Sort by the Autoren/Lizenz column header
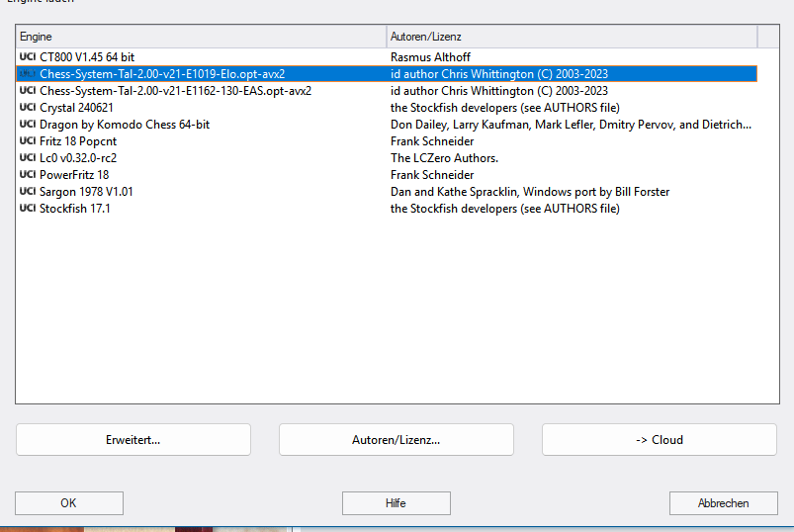The height and width of the screenshot is (532, 794). pos(572,37)
